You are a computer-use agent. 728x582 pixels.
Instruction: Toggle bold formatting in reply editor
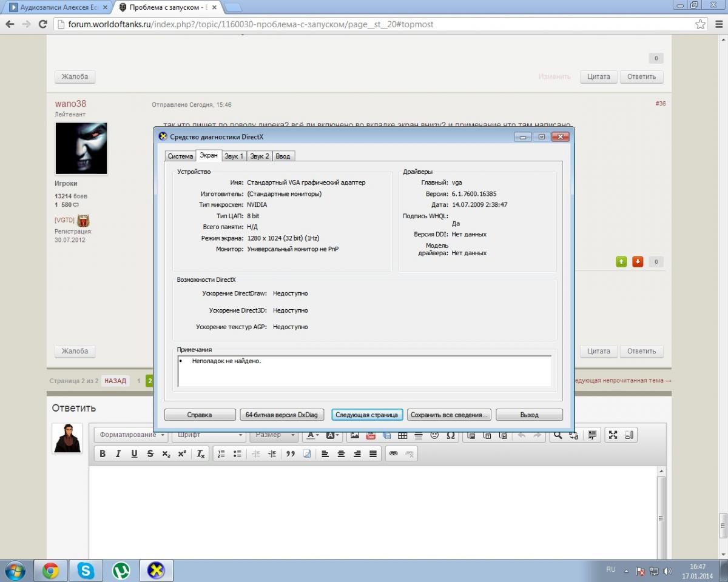pos(103,453)
